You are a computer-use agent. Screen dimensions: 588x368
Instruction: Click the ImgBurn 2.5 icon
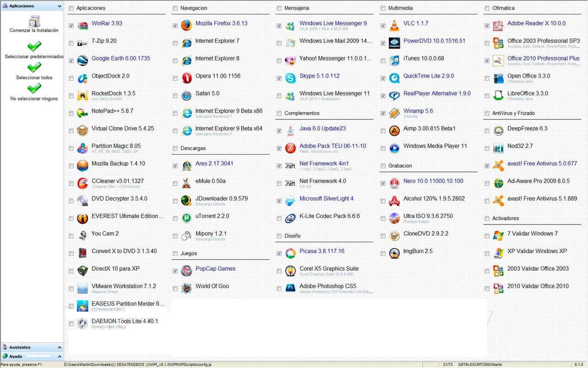click(394, 254)
